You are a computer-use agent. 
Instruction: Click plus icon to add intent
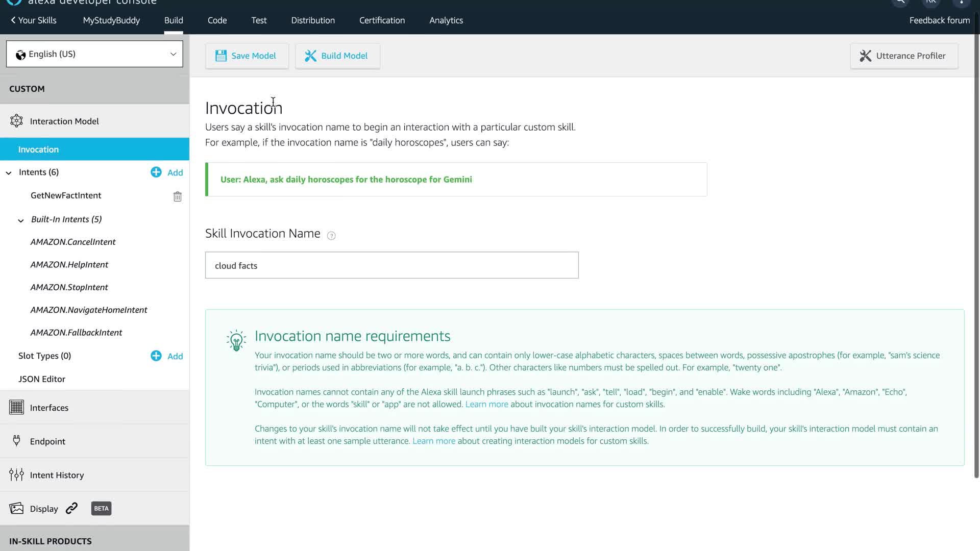coord(156,172)
